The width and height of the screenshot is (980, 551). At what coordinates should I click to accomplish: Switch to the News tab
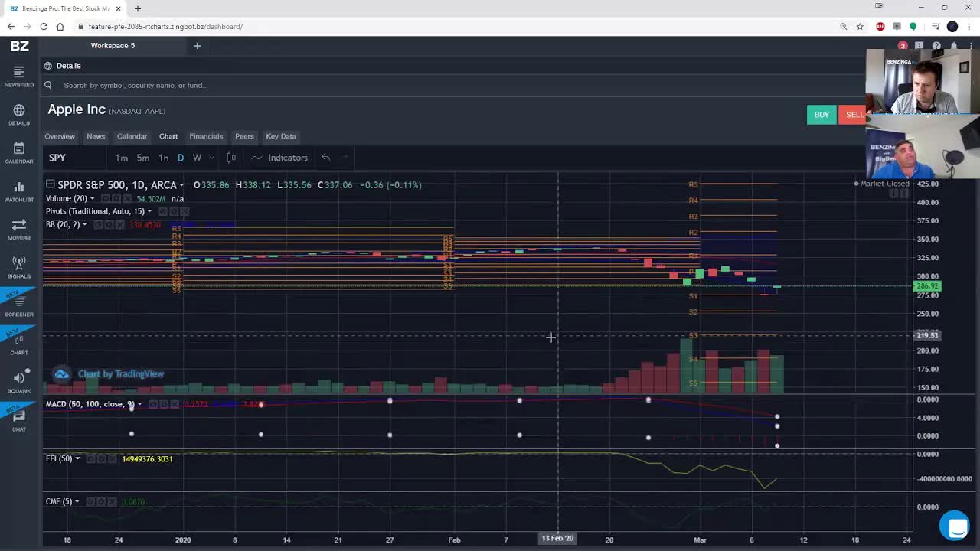(x=96, y=136)
